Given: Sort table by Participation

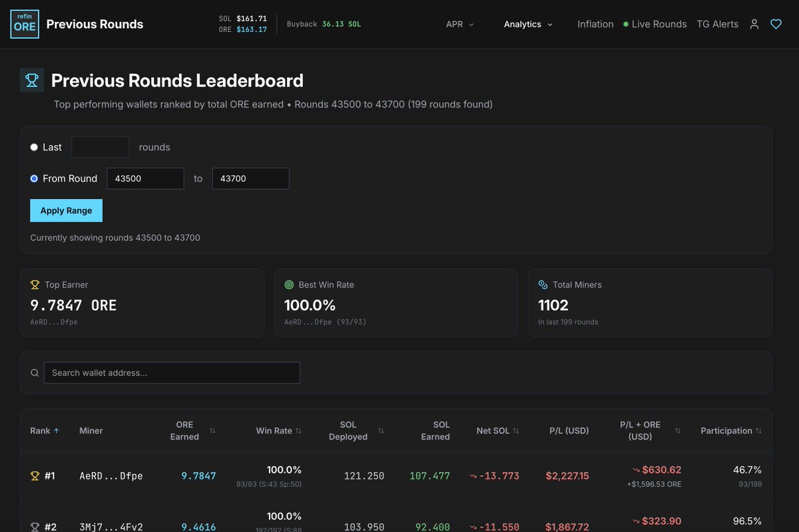Looking at the screenshot, I should click(758, 431).
